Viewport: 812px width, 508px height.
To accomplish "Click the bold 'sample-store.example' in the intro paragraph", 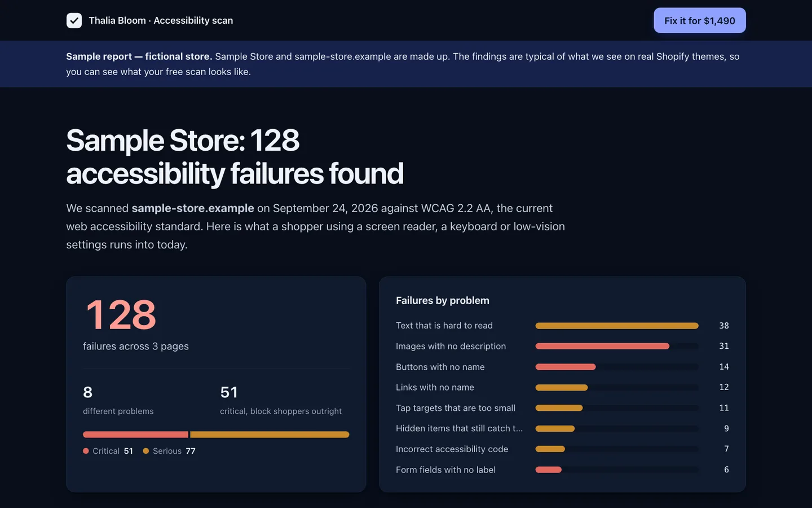I will (193, 208).
